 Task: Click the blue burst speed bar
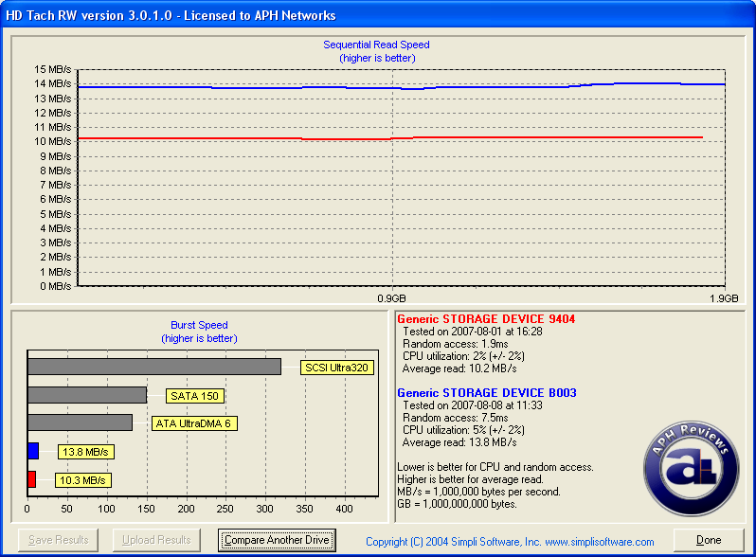point(33,451)
